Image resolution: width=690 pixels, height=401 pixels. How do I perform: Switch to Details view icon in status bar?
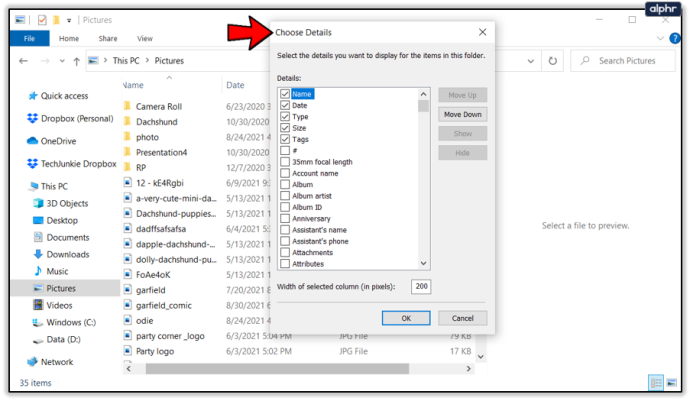[656, 383]
